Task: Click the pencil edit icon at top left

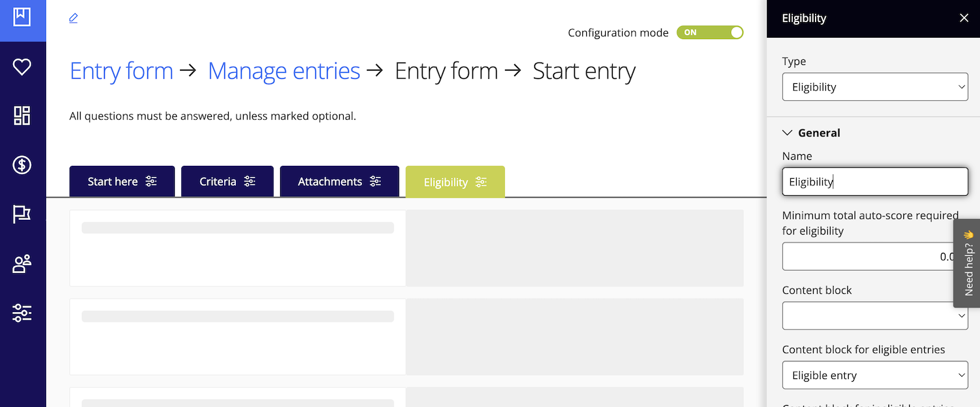Action: pyautogui.click(x=73, y=18)
